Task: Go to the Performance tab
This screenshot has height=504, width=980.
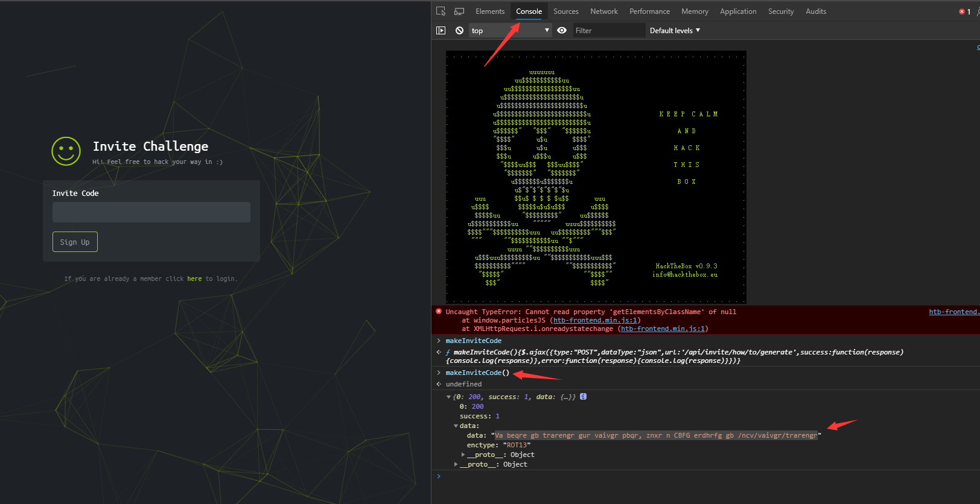Action: (x=650, y=11)
